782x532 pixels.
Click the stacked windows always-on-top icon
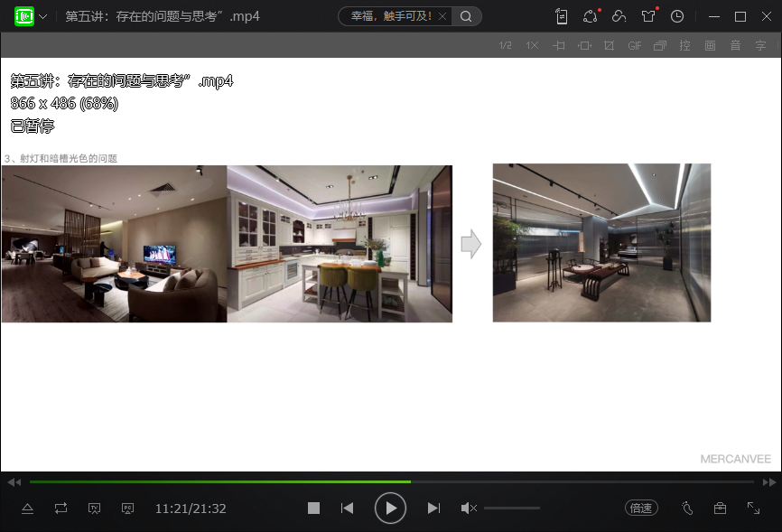660,45
